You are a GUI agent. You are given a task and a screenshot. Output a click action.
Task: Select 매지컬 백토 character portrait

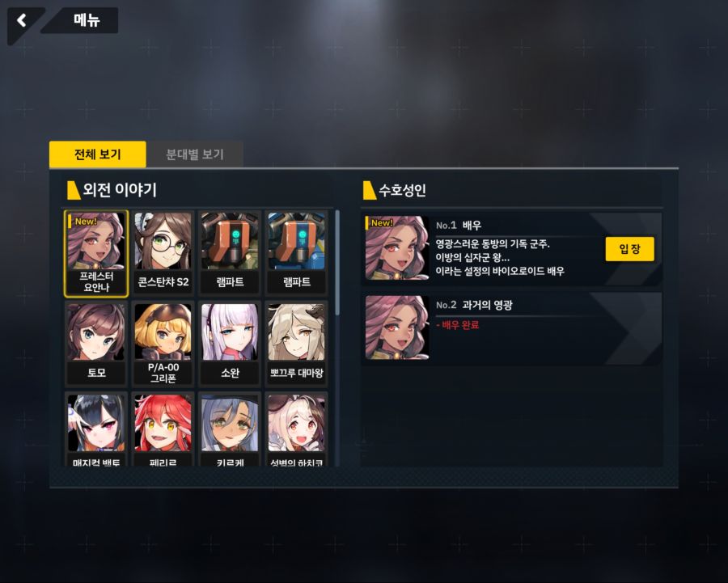click(96, 429)
